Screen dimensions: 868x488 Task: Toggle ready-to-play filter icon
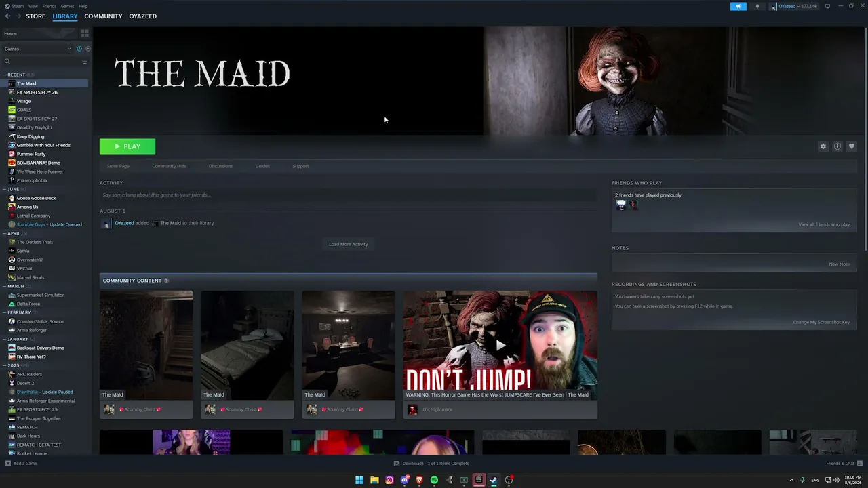[x=87, y=49]
